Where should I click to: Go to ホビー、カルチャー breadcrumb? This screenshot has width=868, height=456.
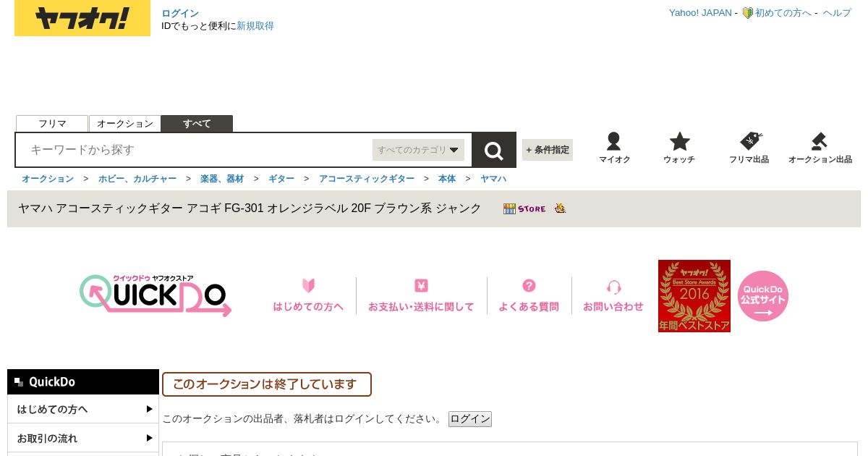pos(137,179)
